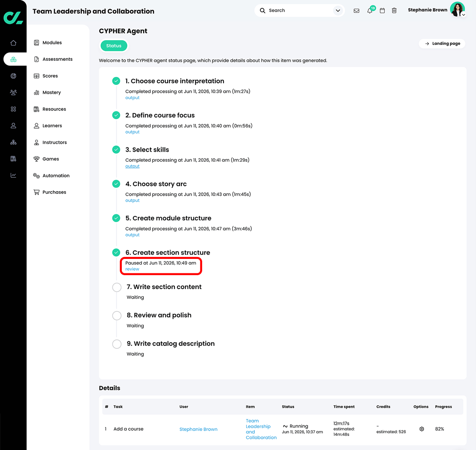Open the Mastery section
Screen dimensions: 476x450
52,92
